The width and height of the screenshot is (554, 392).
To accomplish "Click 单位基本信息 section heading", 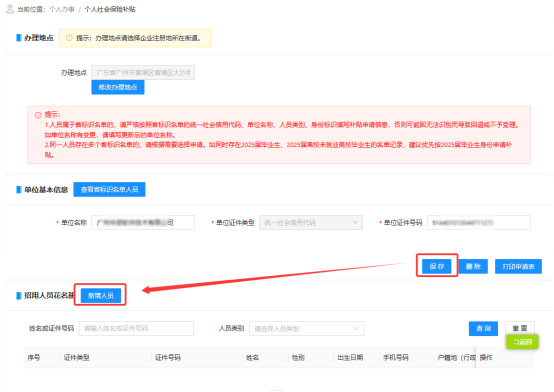I will tap(46, 190).
